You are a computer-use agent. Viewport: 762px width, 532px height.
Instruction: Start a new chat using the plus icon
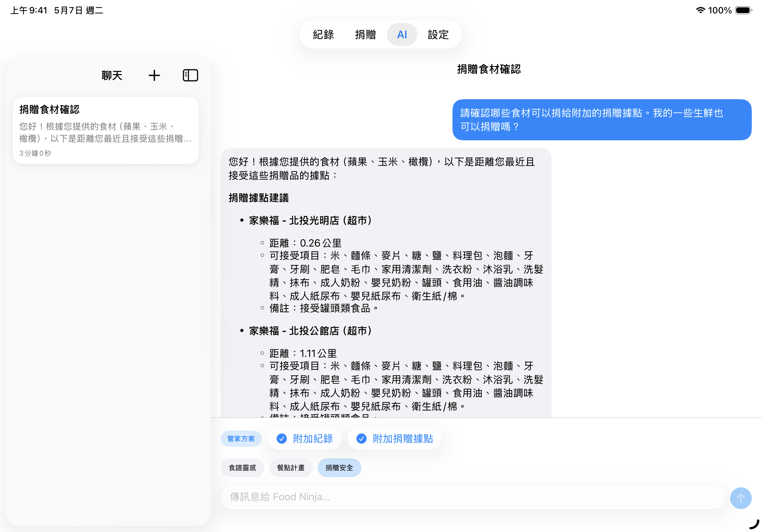154,75
